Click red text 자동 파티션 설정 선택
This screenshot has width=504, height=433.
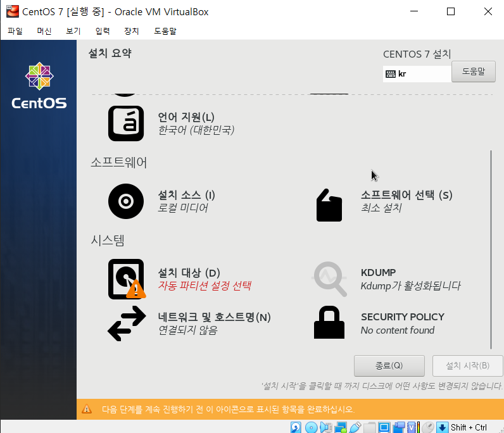point(205,286)
